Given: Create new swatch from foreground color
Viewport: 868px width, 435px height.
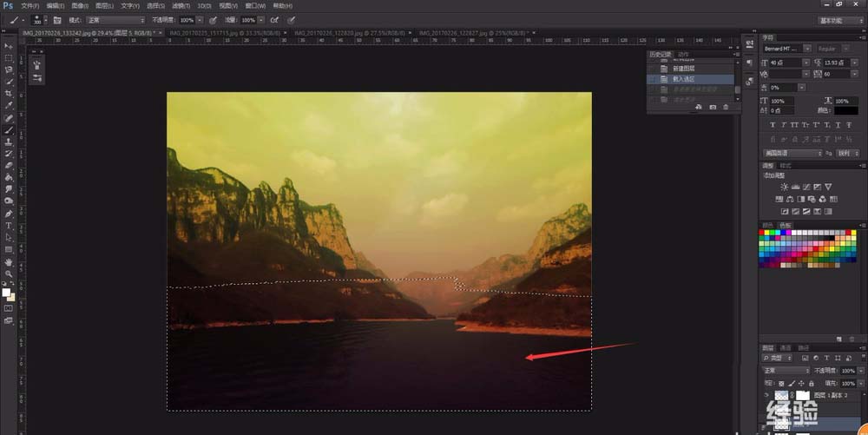Looking at the screenshot, I should coord(838,339).
